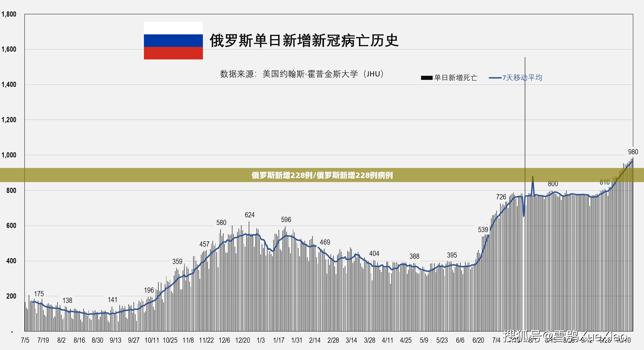Screen dimensions: 644x350
Task: Click the 1/3 date label
Action: (261, 340)
